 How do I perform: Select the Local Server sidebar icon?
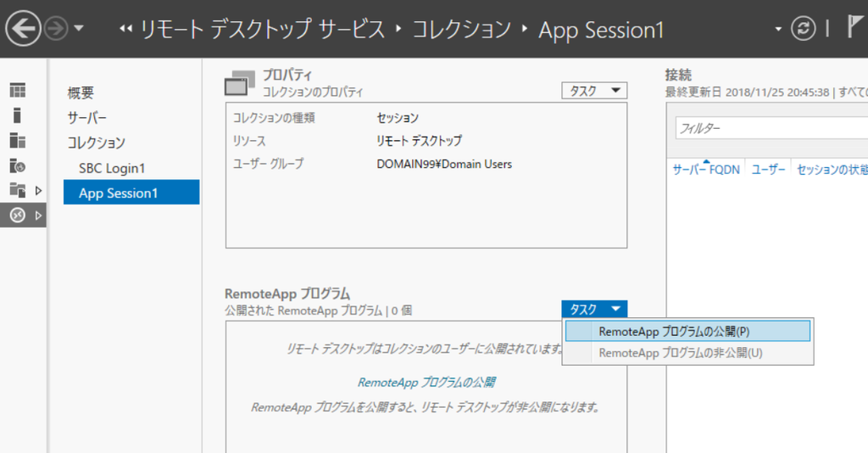[x=17, y=115]
